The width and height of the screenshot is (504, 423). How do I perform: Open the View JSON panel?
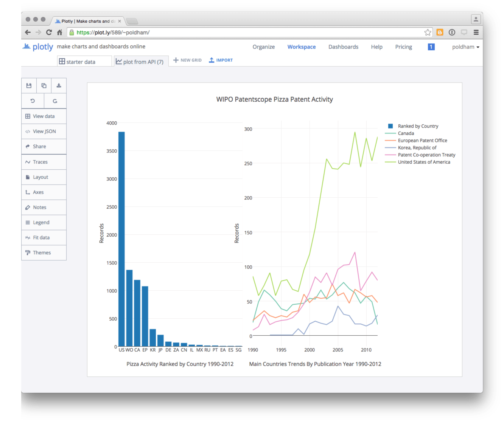(x=44, y=131)
